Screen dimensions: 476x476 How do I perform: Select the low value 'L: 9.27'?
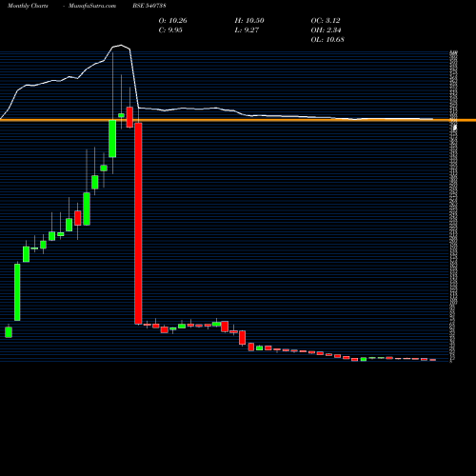coord(247,30)
